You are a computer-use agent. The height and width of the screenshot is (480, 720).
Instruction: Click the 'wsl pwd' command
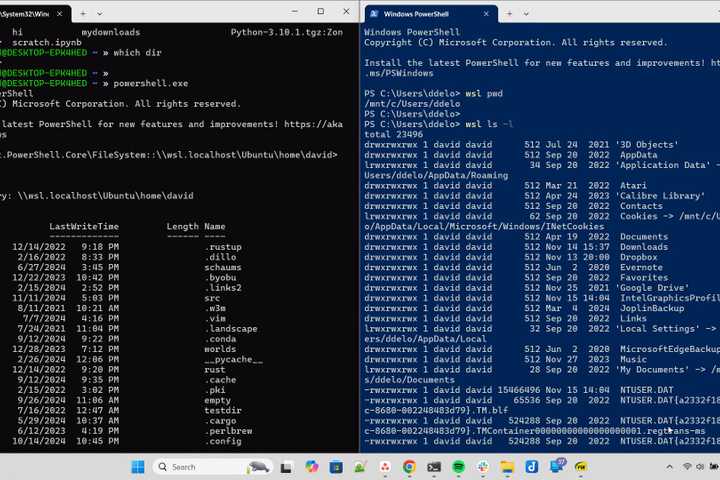[x=484, y=94]
